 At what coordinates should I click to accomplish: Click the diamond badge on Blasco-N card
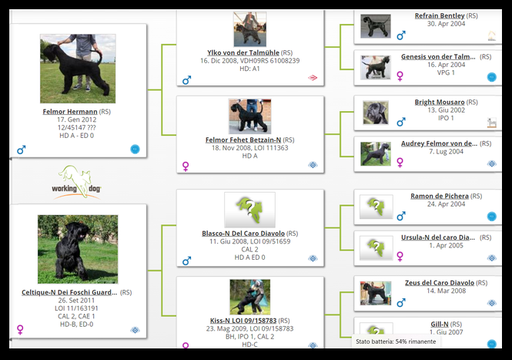tap(312, 258)
